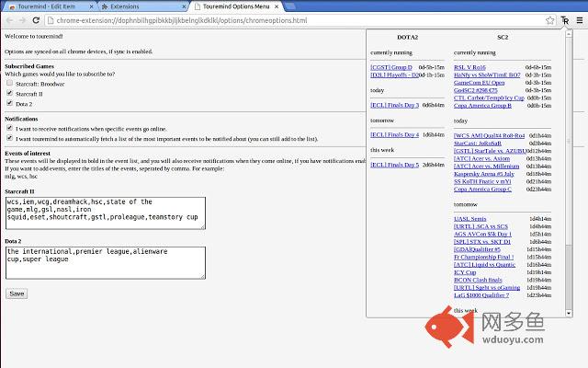Toggle the Dota 2 subscription checkbox

pyautogui.click(x=10, y=103)
